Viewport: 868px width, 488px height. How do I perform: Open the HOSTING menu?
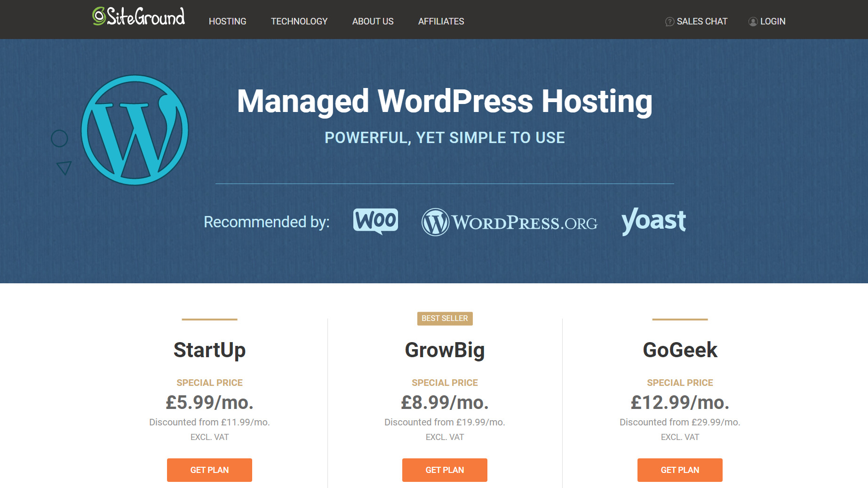pyautogui.click(x=228, y=21)
